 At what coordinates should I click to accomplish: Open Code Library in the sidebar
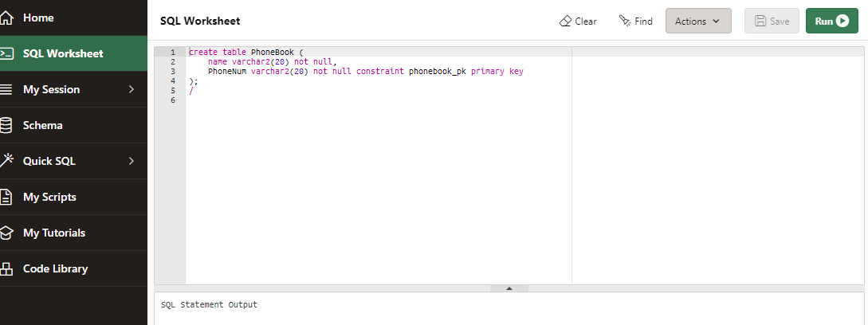pyautogui.click(x=73, y=268)
